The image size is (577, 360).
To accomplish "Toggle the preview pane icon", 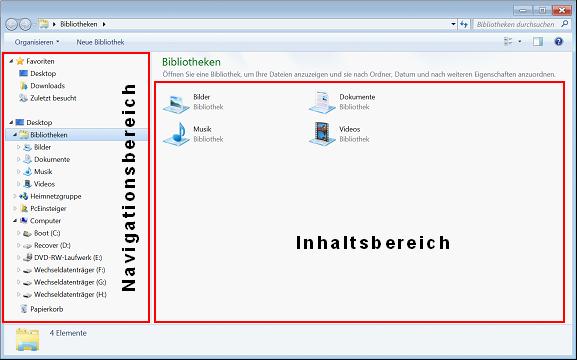I will coord(538,42).
